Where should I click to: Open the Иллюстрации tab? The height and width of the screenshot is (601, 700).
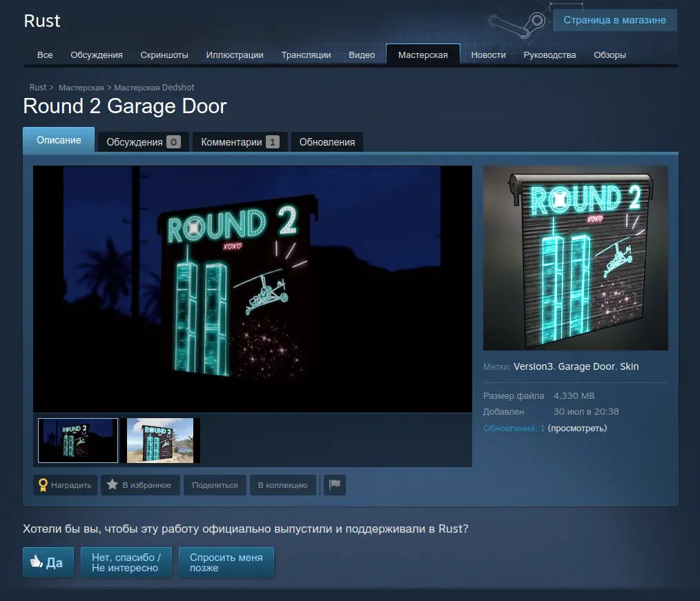235,55
